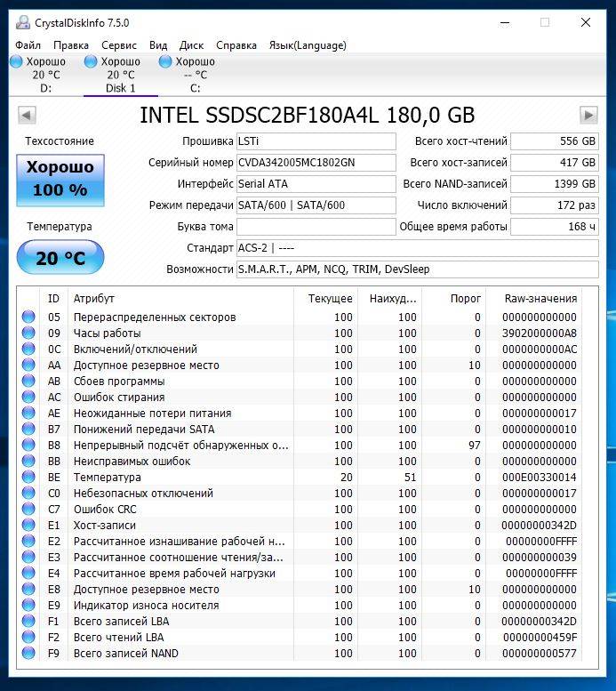Open the Язык(Language) menu
This screenshot has height=691, width=616.
click(x=308, y=45)
